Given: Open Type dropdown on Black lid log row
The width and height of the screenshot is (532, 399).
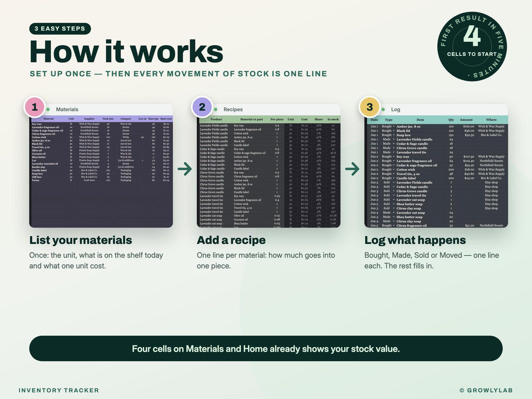Looking at the screenshot, I should tap(394, 131).
